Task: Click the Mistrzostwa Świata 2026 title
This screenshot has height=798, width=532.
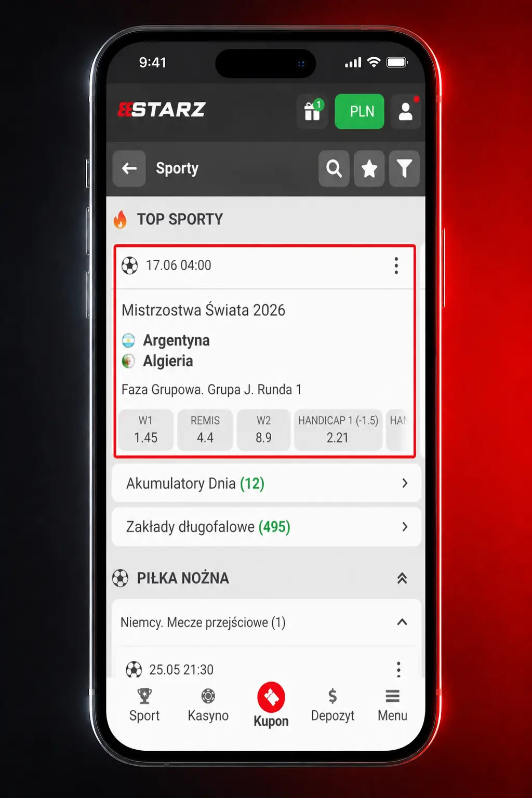Action: pos(203,310)
